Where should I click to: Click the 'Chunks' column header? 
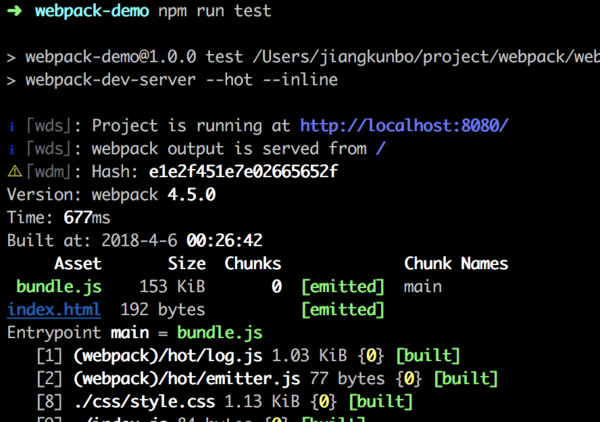pyautogui.click(x=253, y=264)
